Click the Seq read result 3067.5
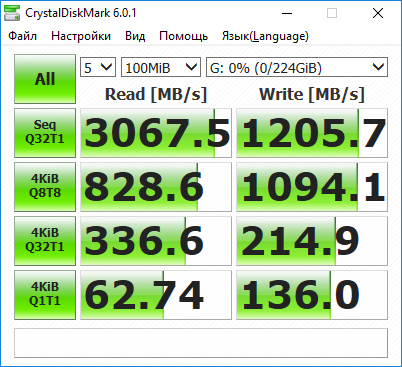Screen dimensions: 402x367 tap(156, 133)
